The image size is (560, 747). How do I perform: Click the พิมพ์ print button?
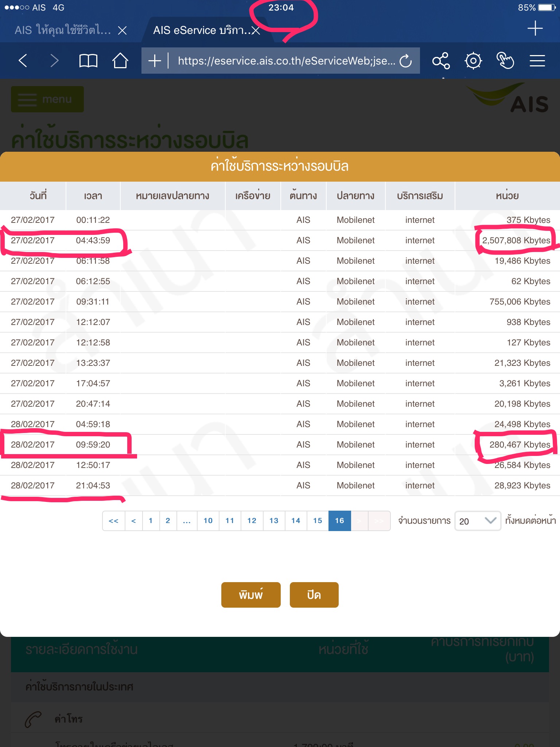251,595
